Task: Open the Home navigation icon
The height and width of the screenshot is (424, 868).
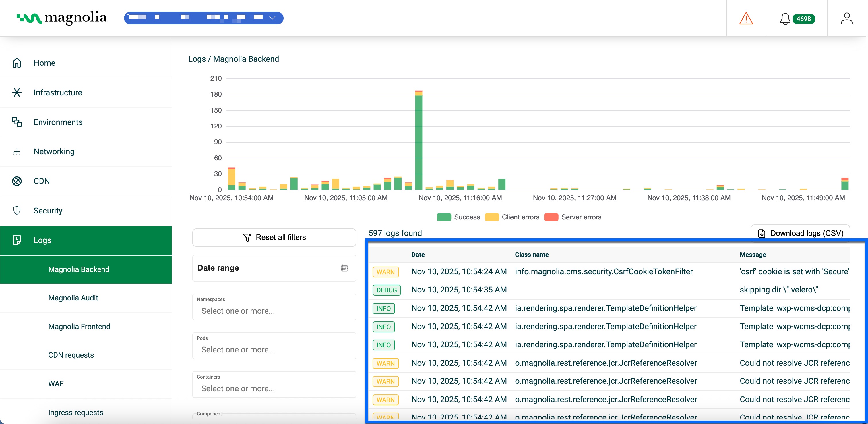Action: [17, 63]
